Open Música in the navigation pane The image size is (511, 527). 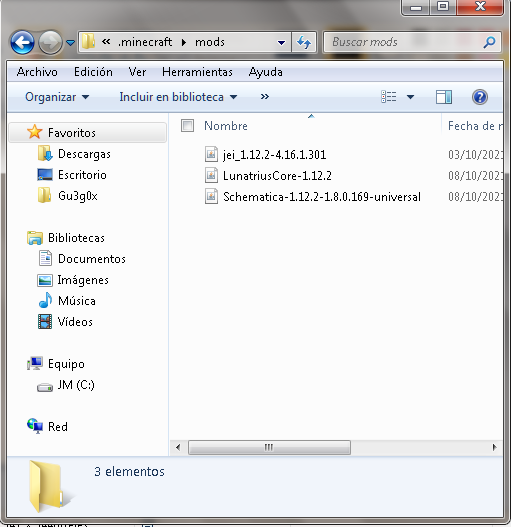click(x=77, y=301)
